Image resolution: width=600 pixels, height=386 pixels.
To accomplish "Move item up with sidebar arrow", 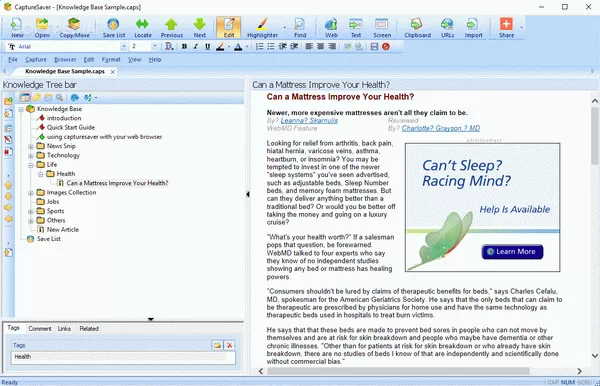I will [8, 185].
